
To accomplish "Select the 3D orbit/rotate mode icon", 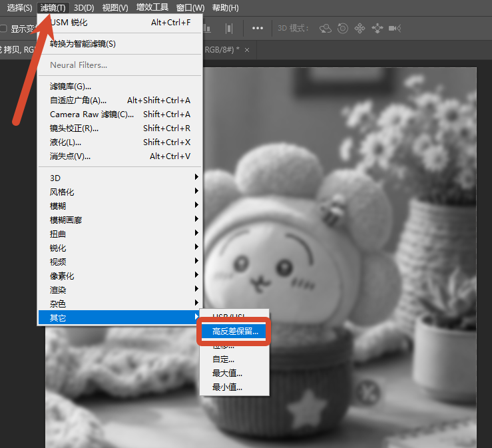I will click(x=326, y=29).
